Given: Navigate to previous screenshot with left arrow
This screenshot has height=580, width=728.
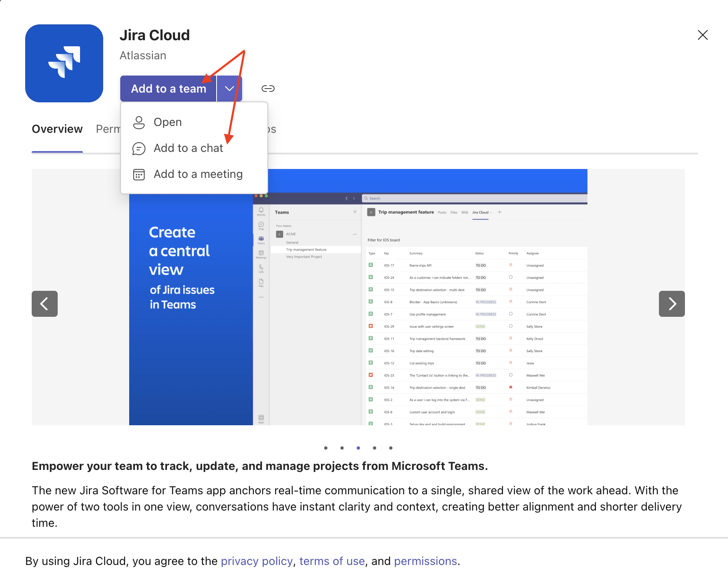Looking at the screenshot, I should click(x=44, y=303).
